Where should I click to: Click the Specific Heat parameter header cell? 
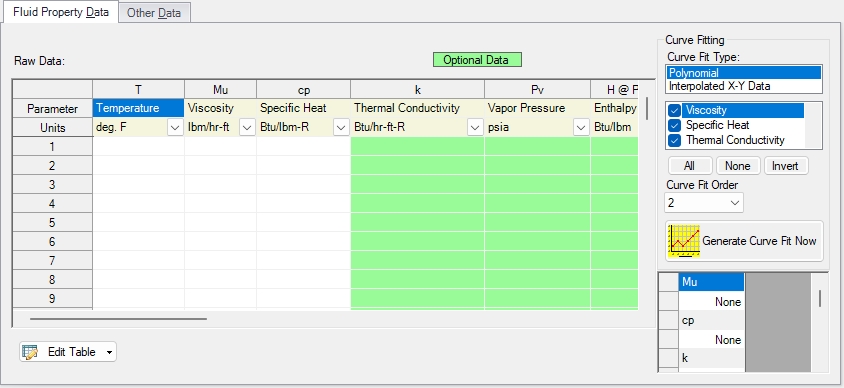coord(304,108)
